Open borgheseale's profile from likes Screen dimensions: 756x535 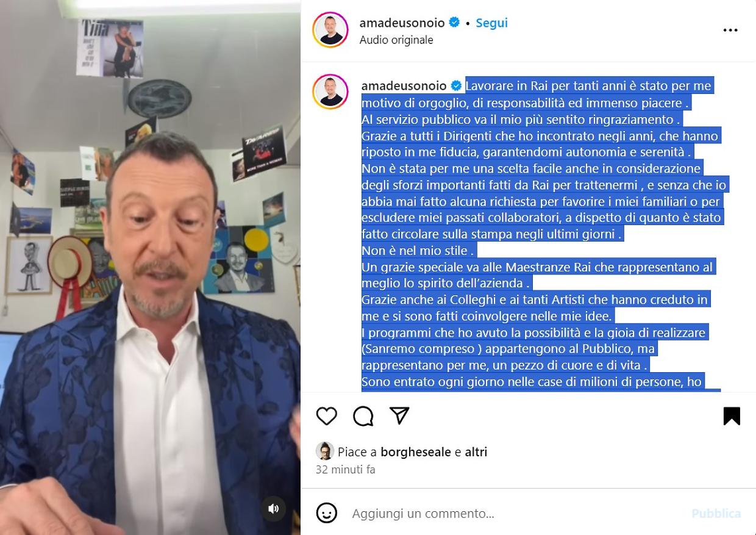[416, 452]
